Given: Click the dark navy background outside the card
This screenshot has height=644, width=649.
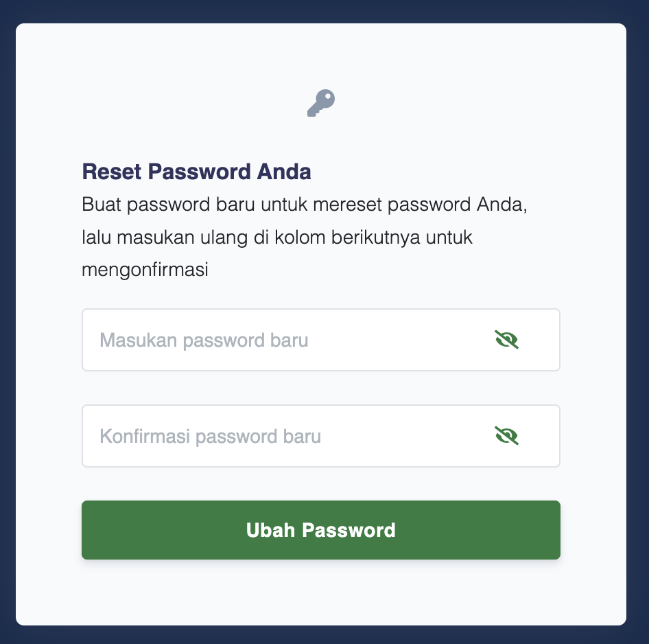Looking at the screenshot, I should [7, 323].
